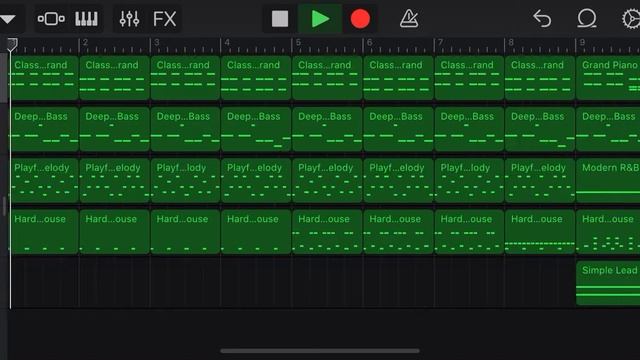Select the Hard...ouse region at bar 5

[x=327, y=232]
